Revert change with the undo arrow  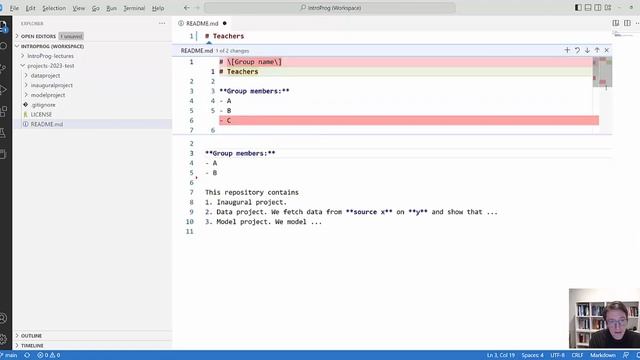point(577,50)
